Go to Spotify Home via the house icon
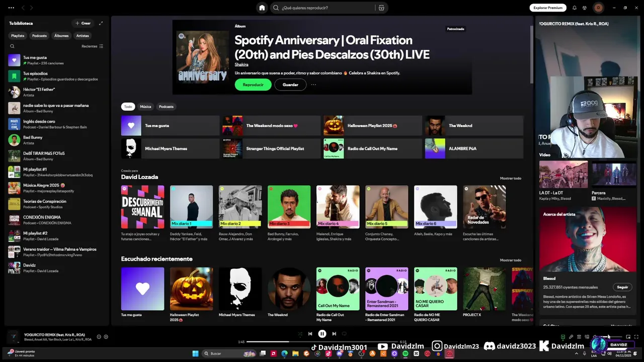Screen dimensions: 644x362 click(262, 8)
